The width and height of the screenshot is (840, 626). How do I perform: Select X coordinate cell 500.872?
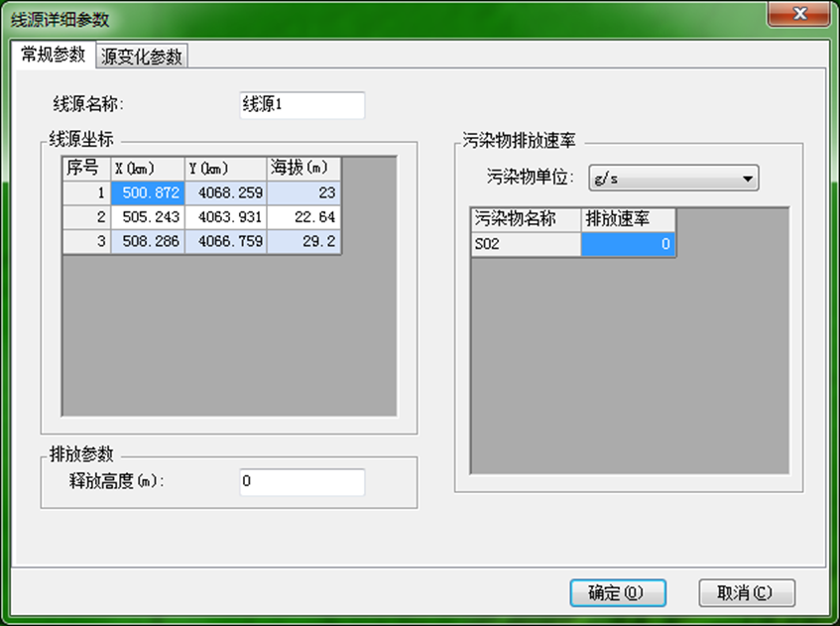tap(147, 193)
